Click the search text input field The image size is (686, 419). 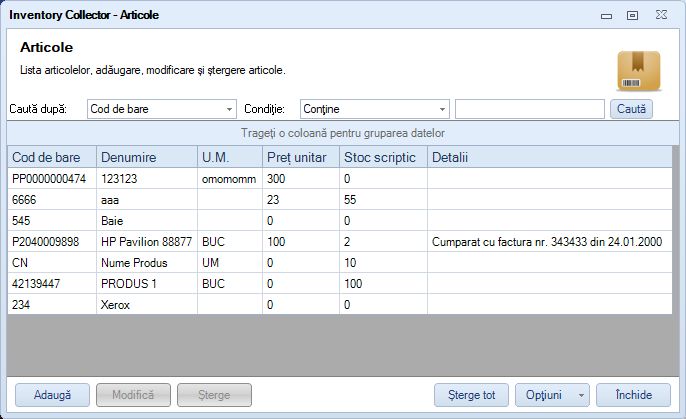click(x=529, y=109)
